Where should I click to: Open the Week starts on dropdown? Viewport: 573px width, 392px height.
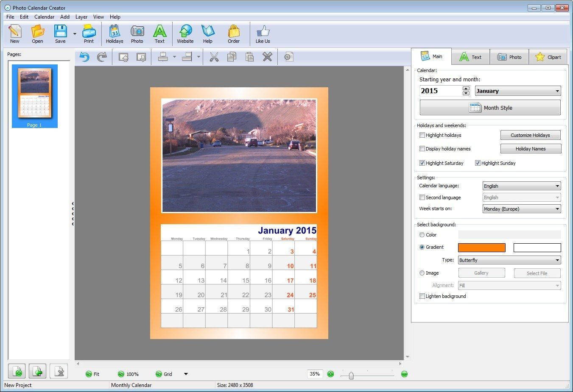[x=521, y=209]
